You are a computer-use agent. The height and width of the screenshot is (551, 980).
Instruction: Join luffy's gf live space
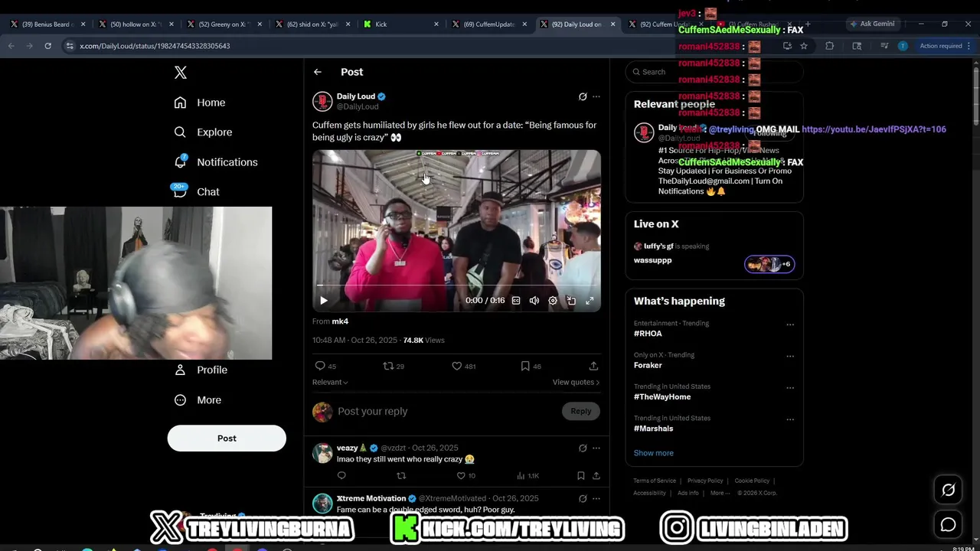click(714, 254)
